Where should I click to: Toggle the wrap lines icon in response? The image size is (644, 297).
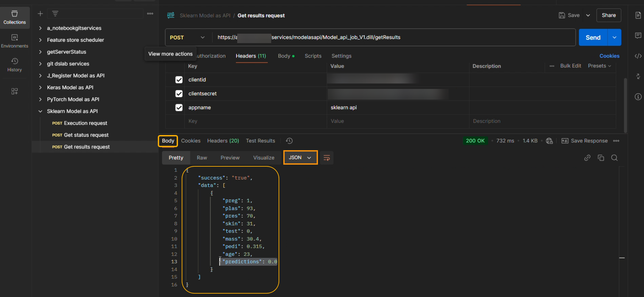tap(326, 158)
